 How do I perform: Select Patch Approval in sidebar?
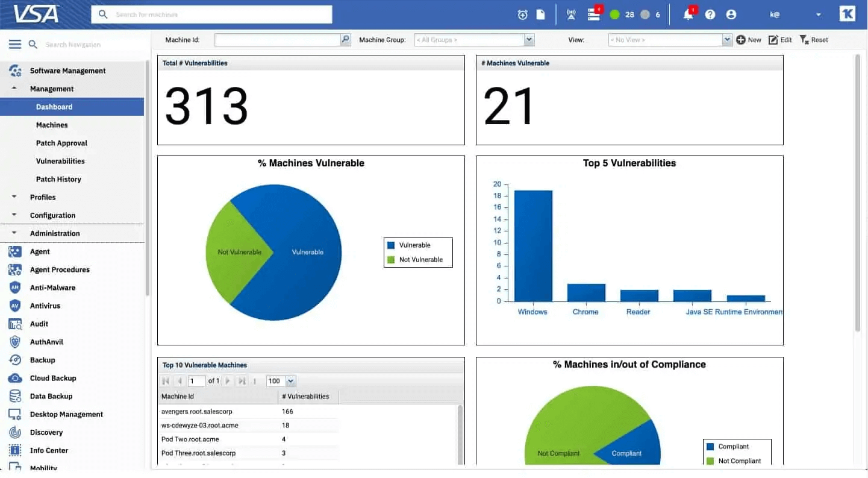tap(61, 143)
